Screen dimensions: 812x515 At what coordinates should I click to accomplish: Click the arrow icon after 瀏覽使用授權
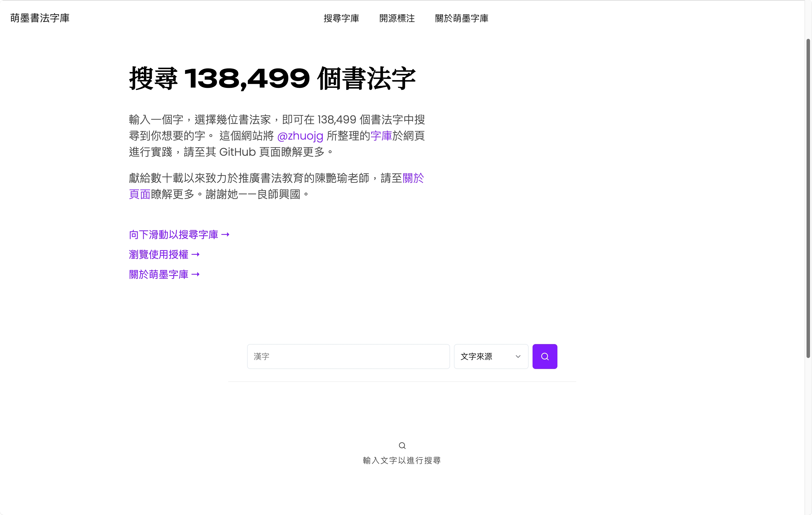[x=196, y=255]
